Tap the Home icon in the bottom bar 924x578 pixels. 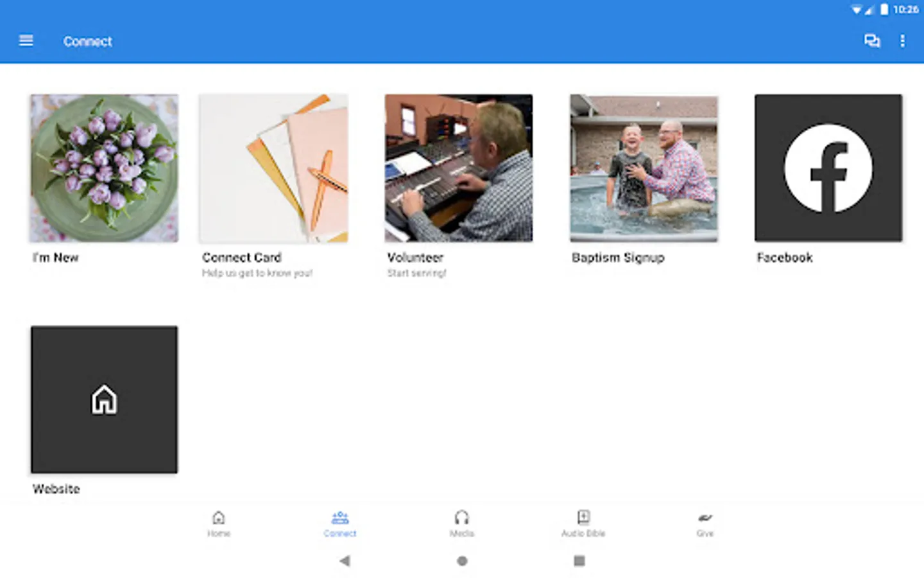[219, 518]
